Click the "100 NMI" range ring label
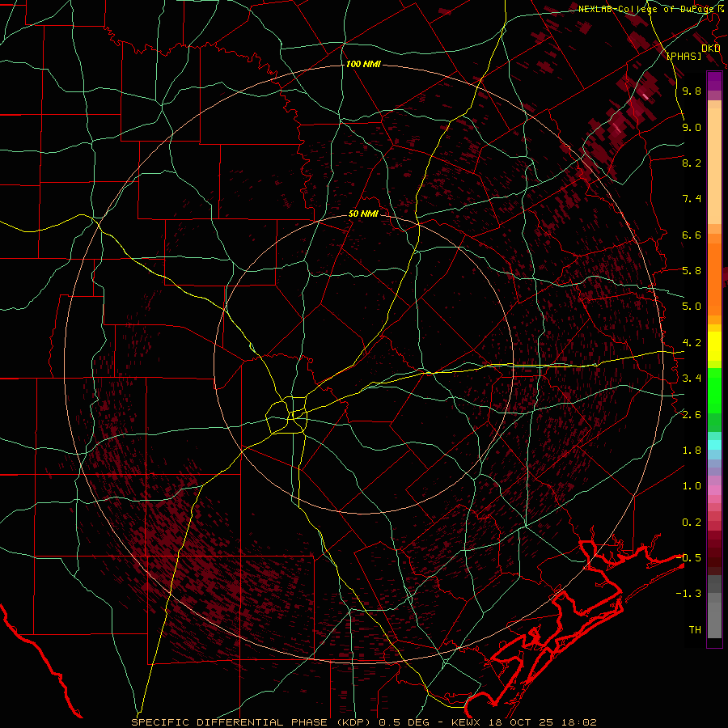728x728 pixels. point(363,64)
